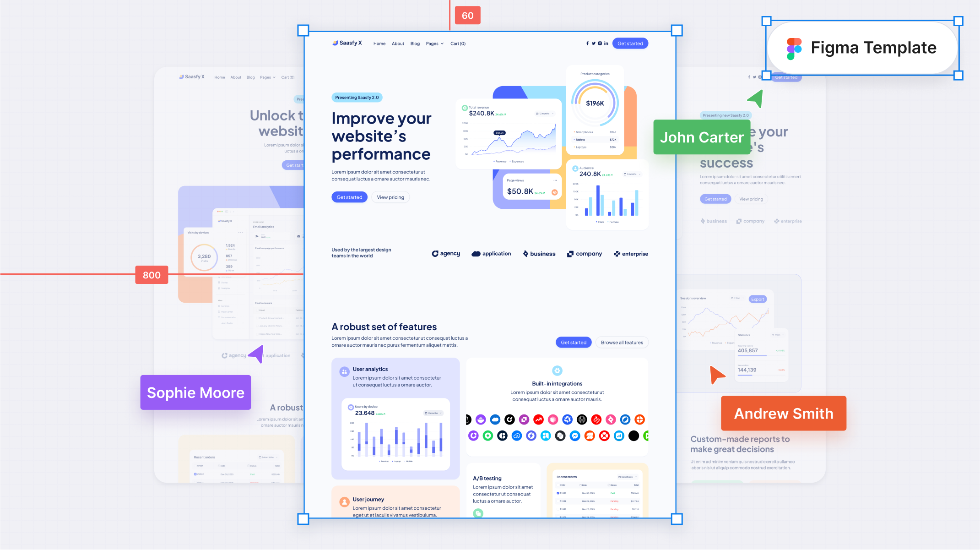The image size is (980, 550).
Task: Expand the Pages dropdown in navigation bar
Action: click(434, 43)
